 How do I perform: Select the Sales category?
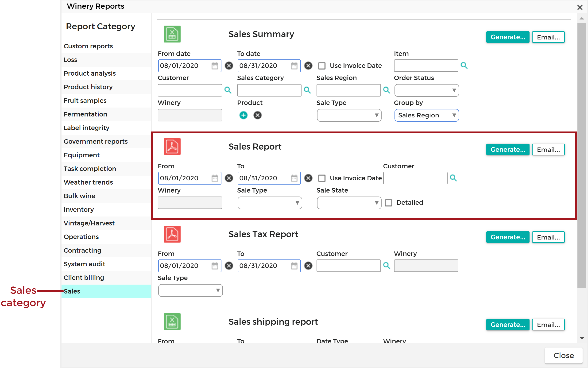tap(106, 291)
